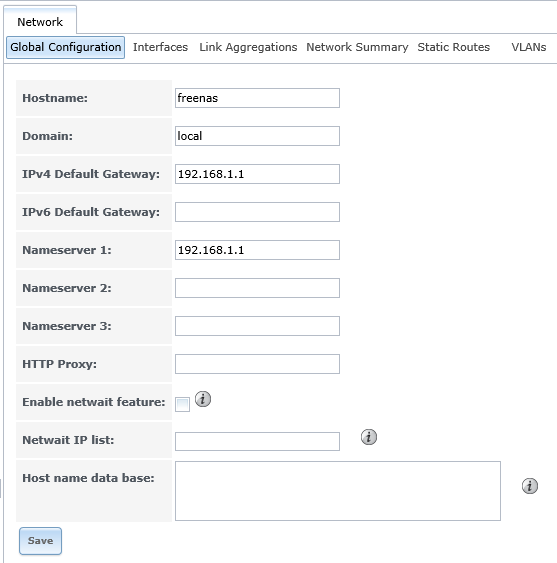Screen dimensions: 557x563
Task: Focus the Host name data base textarea
Action: [x=338, y=491]
